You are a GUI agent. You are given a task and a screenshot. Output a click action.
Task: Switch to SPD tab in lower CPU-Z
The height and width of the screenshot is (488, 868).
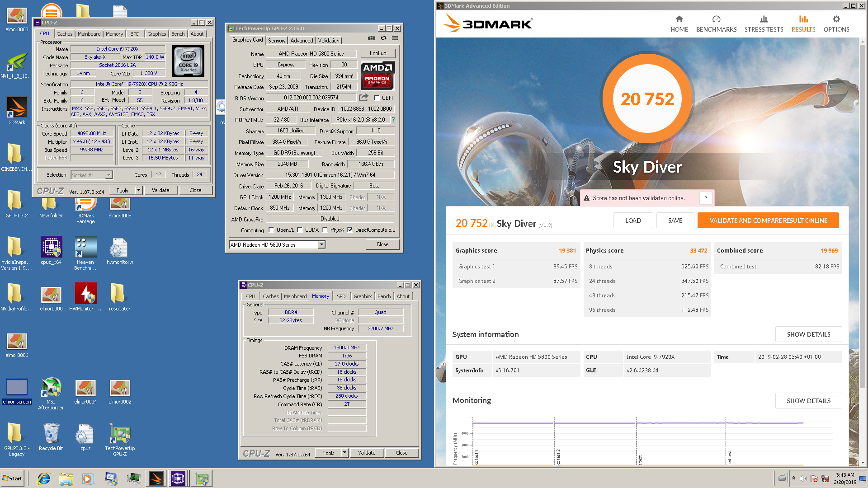click(341, 296)
